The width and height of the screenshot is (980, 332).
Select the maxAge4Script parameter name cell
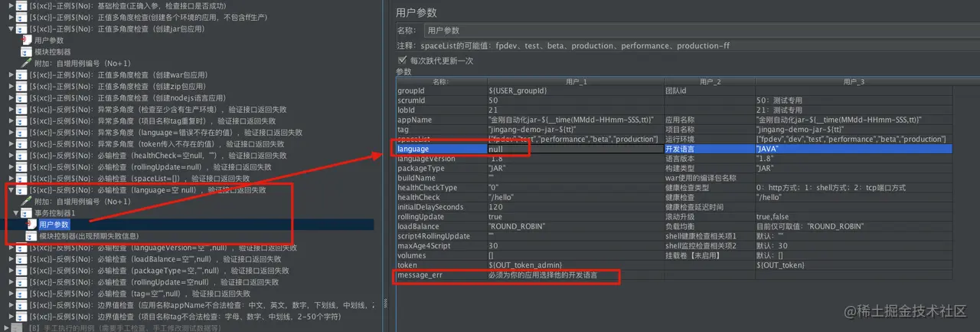pyautogui.click(x=441, y=245)
